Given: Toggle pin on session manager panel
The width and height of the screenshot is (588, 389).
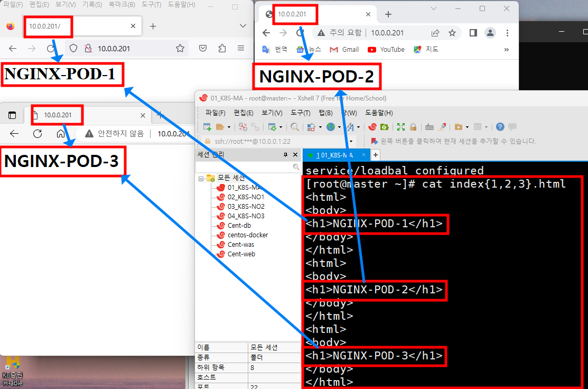Looking at the screenshot, I should 285,154.
